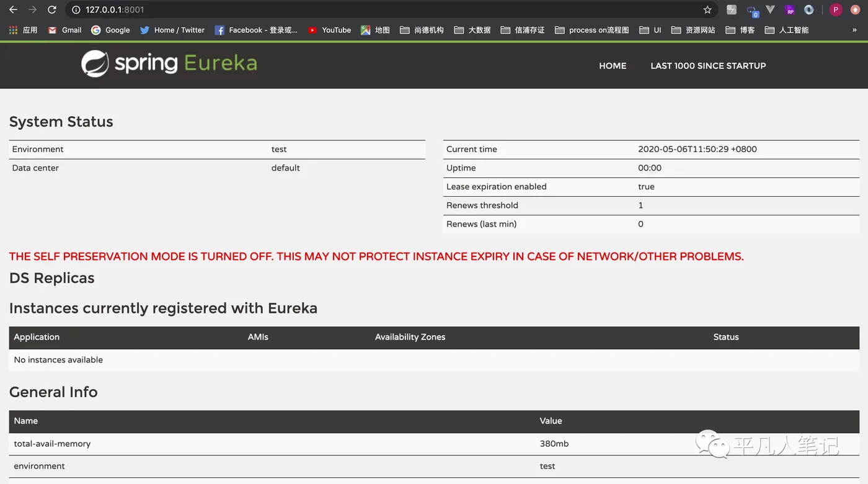This screenshot has height=484, width=868.
Task: Expand the UI bookmark folder
Action: (x=650, y=30)
